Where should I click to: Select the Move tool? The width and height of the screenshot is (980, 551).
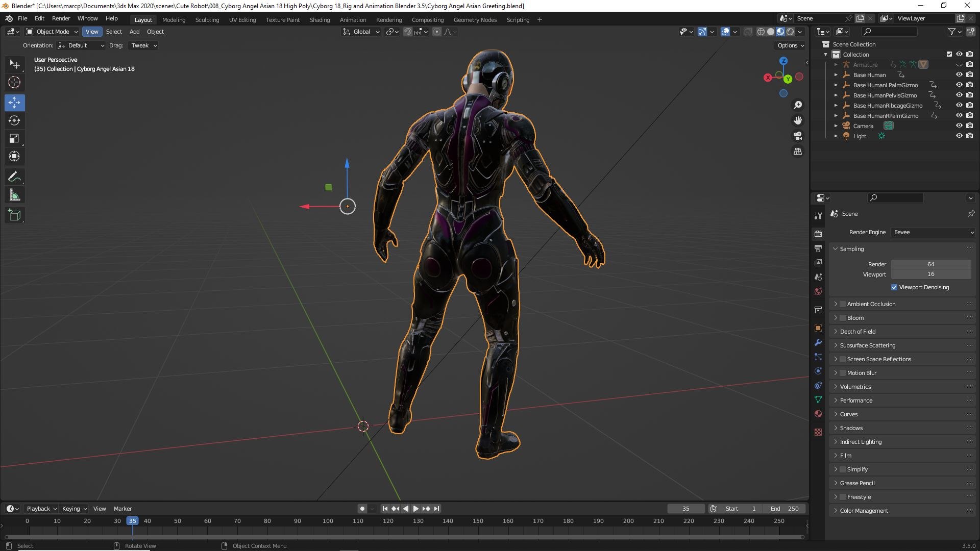click(14, 103)
